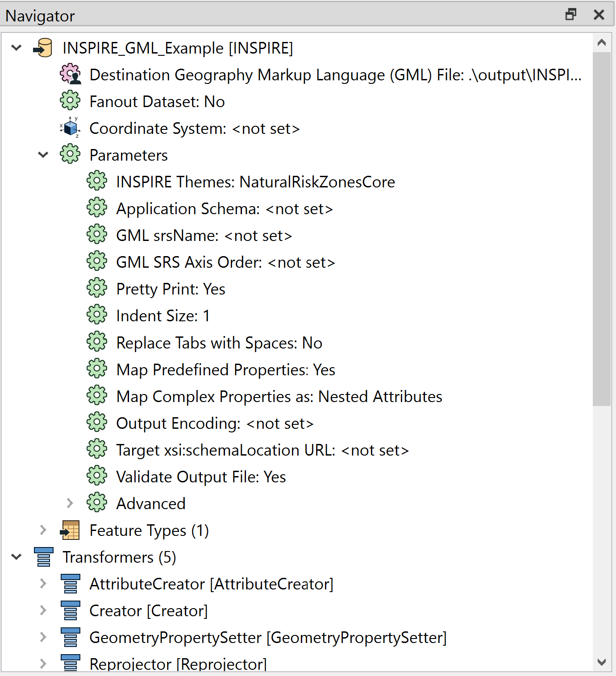Click the Feature Types table icon
616x676 pixels.
point(70,530)
